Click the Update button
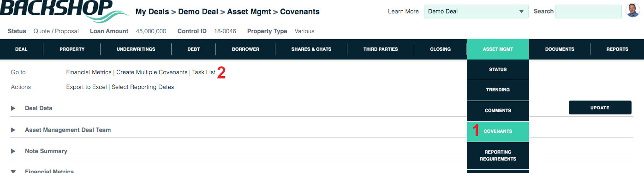 tap(600, 108)
